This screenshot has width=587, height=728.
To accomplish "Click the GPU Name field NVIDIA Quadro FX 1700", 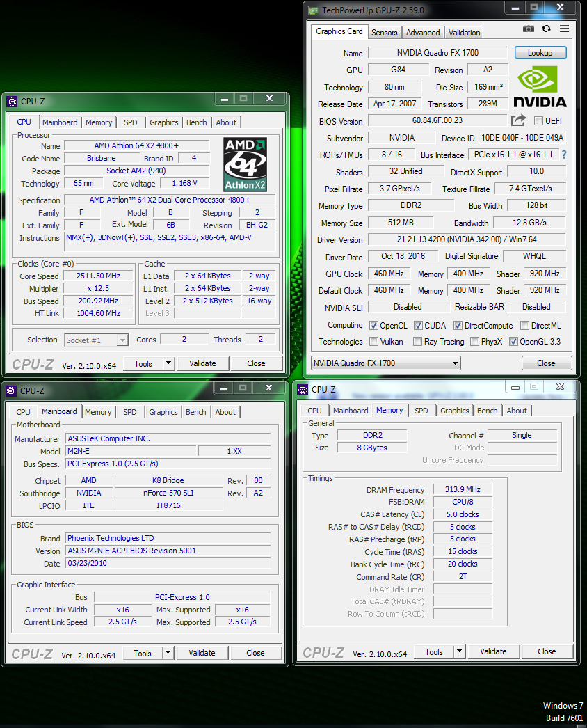I will tap(437, 53).
